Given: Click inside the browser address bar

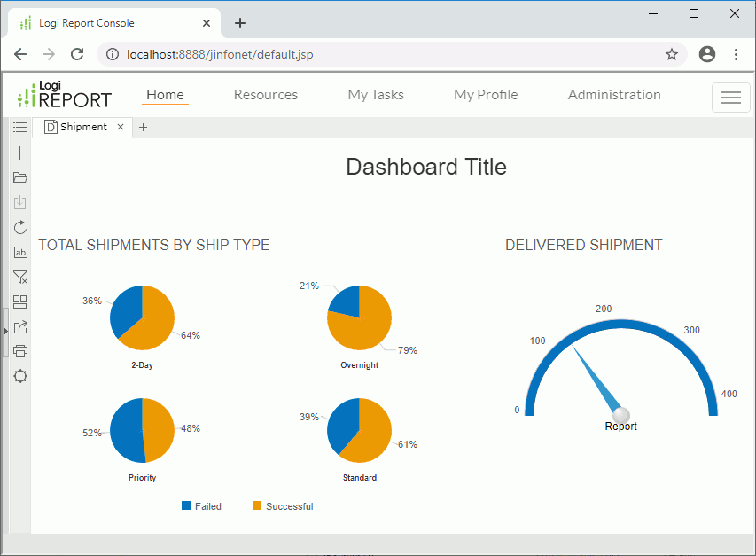Looking at the screenshot, I should (x=355, y=54).
